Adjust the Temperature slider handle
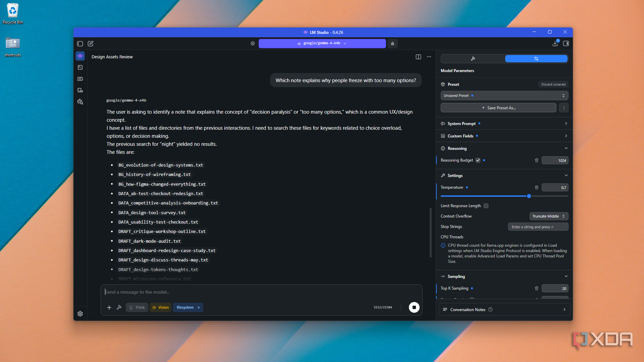 pyautogui.click(x=529, y=196)
